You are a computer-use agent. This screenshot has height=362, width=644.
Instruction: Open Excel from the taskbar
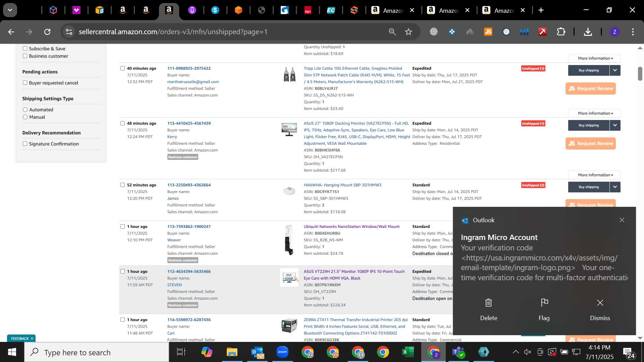point(408,352)
